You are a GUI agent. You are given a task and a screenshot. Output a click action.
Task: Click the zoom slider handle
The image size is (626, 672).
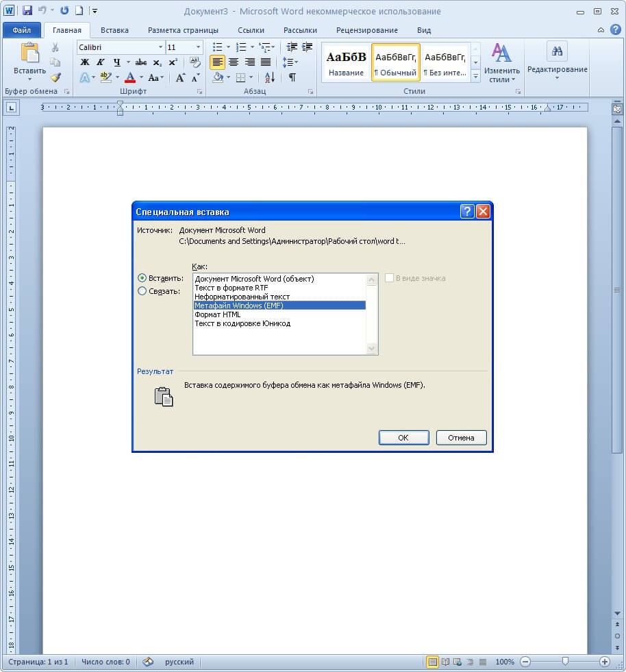pos(565,662)
